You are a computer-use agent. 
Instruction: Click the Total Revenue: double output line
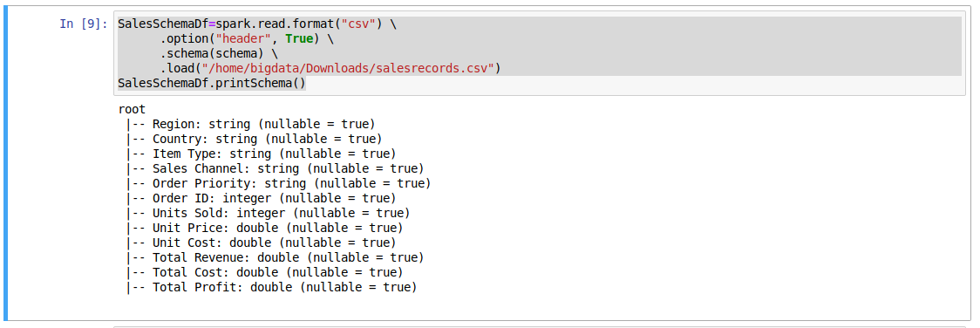(x=275, y=257)
